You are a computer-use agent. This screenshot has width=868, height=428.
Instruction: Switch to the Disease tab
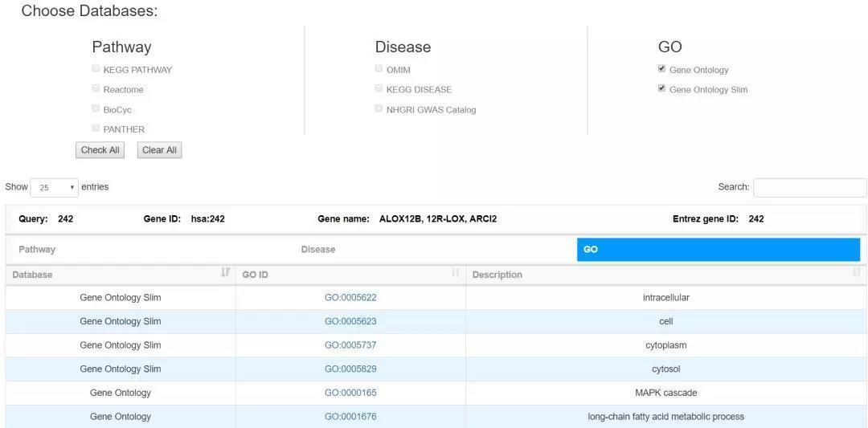tap(318, 250)
